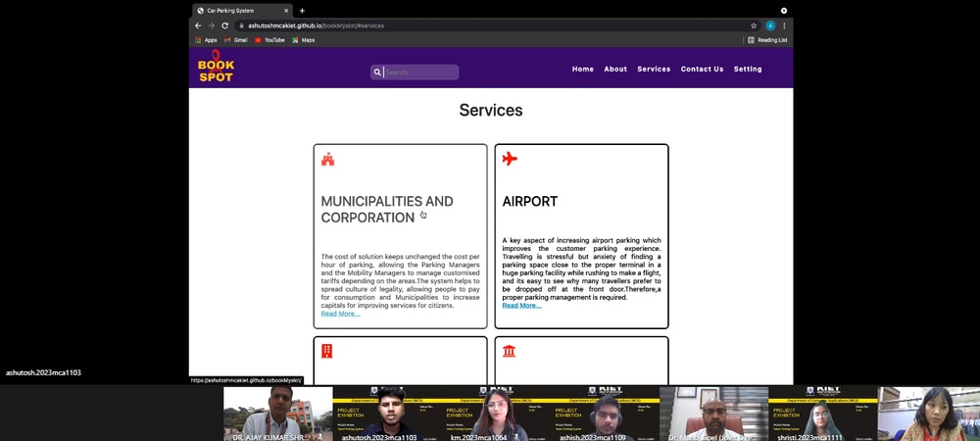Viewport: 980px width, 441px height.
Task: Follow Read More under Municipalities and Corporation
Action: [340, 314]
